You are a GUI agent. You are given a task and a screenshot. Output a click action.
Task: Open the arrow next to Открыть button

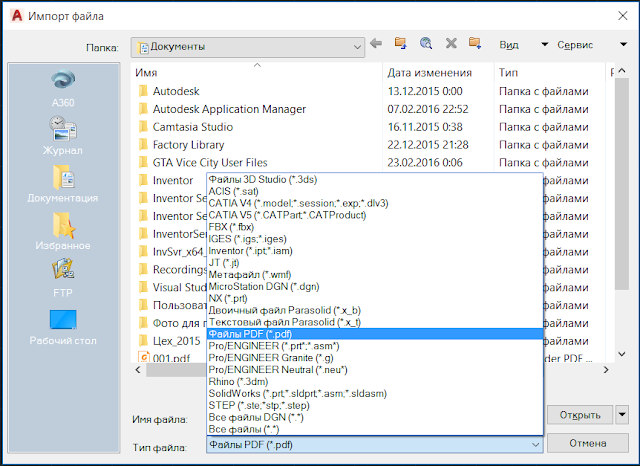pos(622,415)
